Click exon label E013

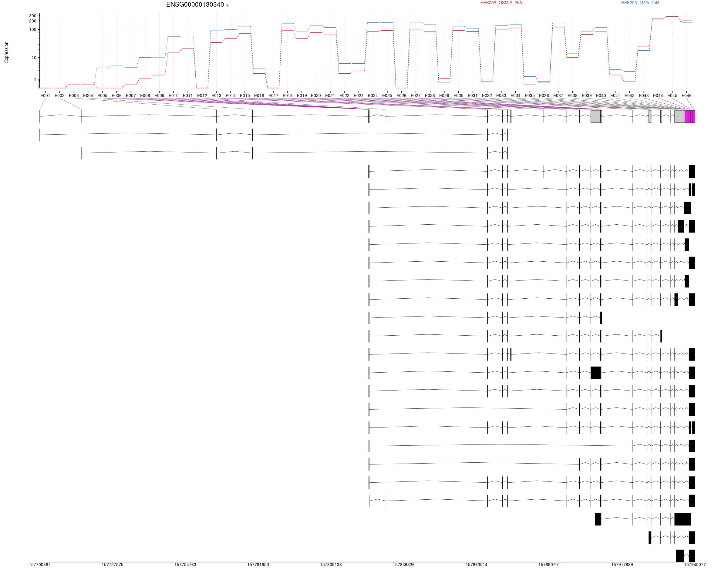[x=216, y=96]
